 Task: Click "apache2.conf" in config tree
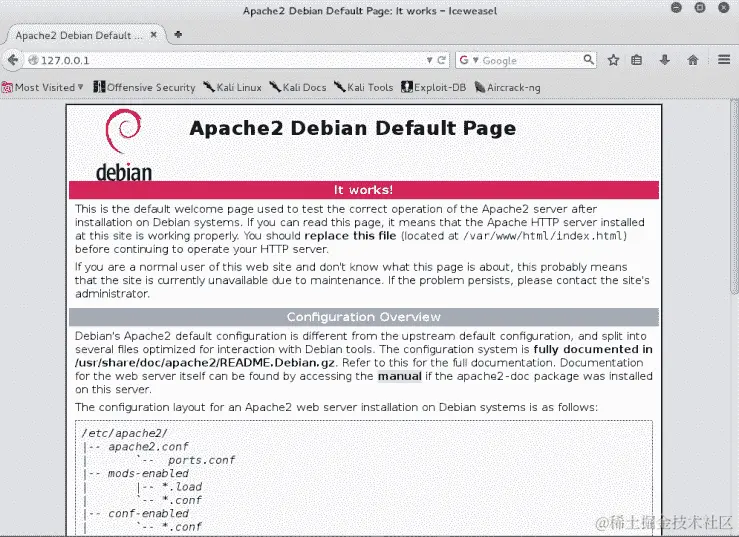148,446
